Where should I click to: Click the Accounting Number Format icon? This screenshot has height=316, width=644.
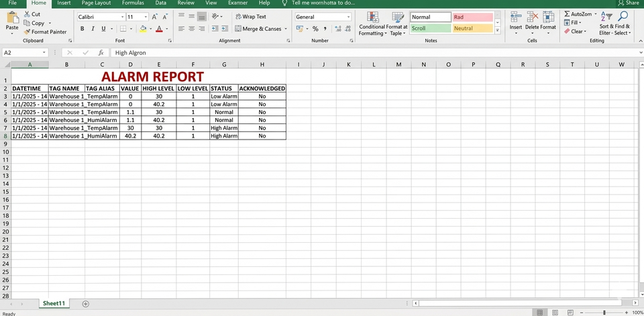pos(299,29)
